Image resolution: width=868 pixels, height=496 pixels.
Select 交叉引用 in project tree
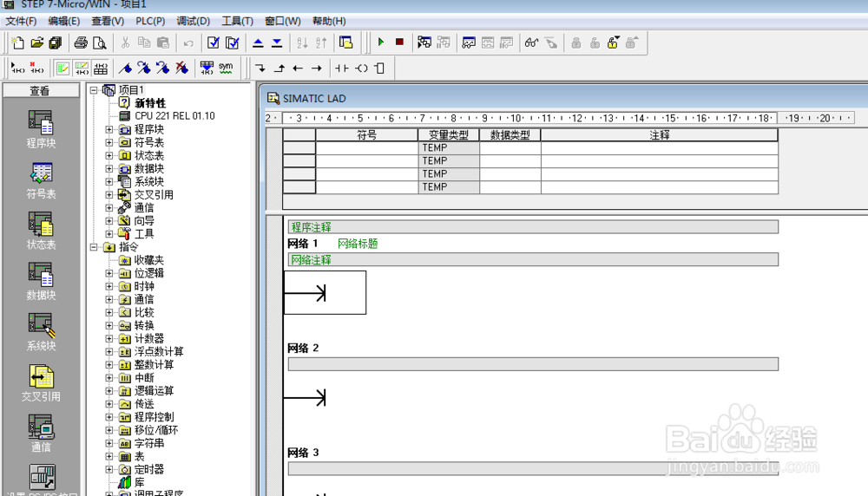154,194
